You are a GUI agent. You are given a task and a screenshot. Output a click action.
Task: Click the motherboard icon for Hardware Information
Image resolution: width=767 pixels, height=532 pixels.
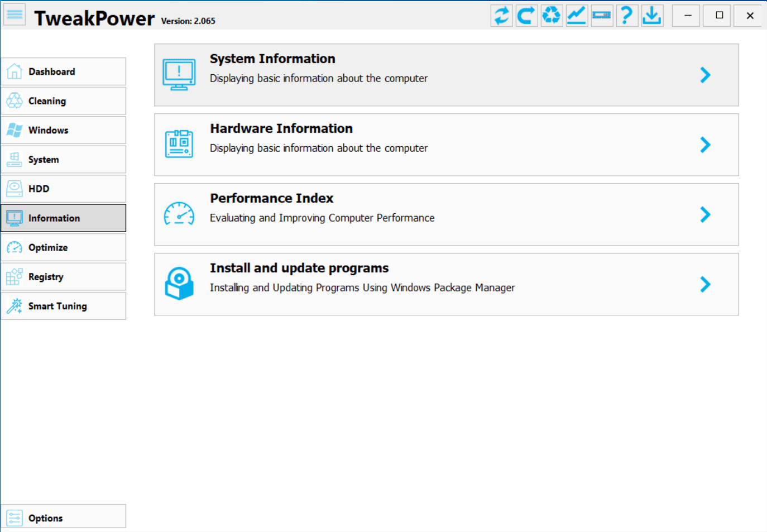tap(179, 144)
